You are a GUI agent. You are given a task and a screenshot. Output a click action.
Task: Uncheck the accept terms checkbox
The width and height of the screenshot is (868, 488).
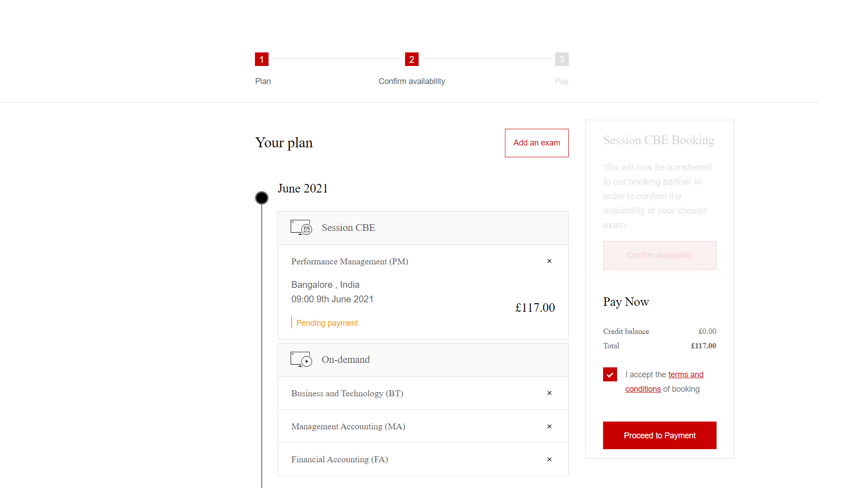(x=610, y=375)
